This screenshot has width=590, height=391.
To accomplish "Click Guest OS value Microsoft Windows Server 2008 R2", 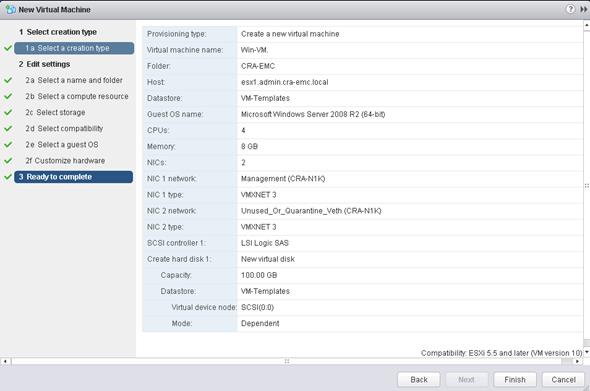I will [313, 114].
